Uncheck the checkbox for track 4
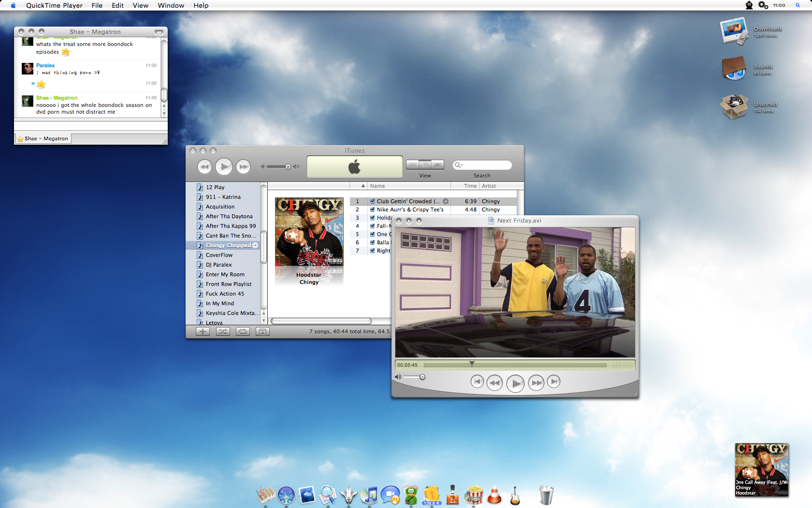Image resolution: width=812 pixels, height=508 pixels. coord(373,226)
